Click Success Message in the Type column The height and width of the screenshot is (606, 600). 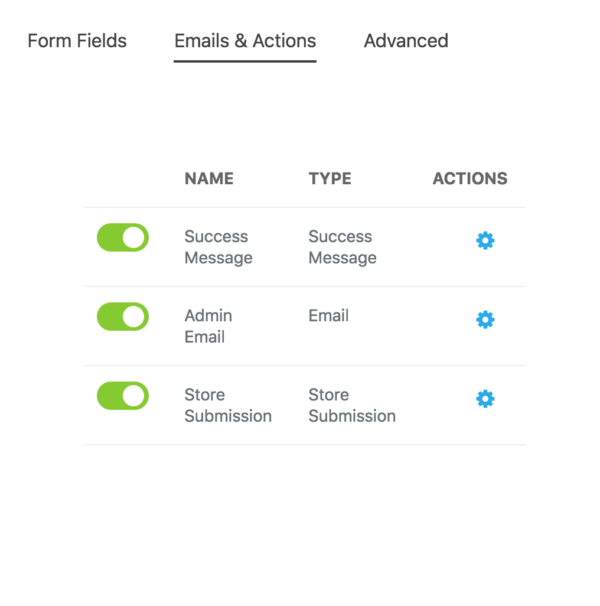click(343, 247)
